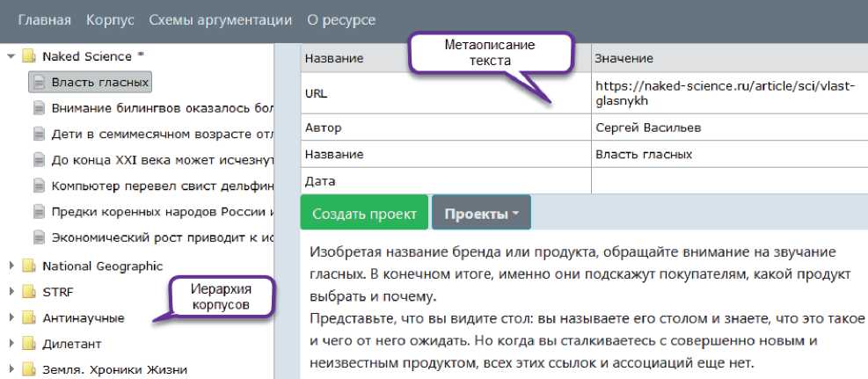Click document icon beside Внимание билингвов
The height and width of the screenshot is (379, 868).
click(39, 108)
